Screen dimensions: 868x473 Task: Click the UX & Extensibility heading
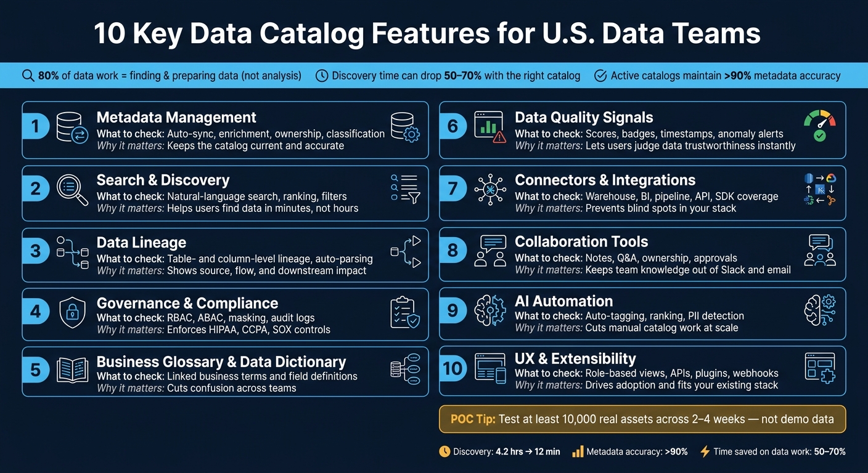[575, 358]
